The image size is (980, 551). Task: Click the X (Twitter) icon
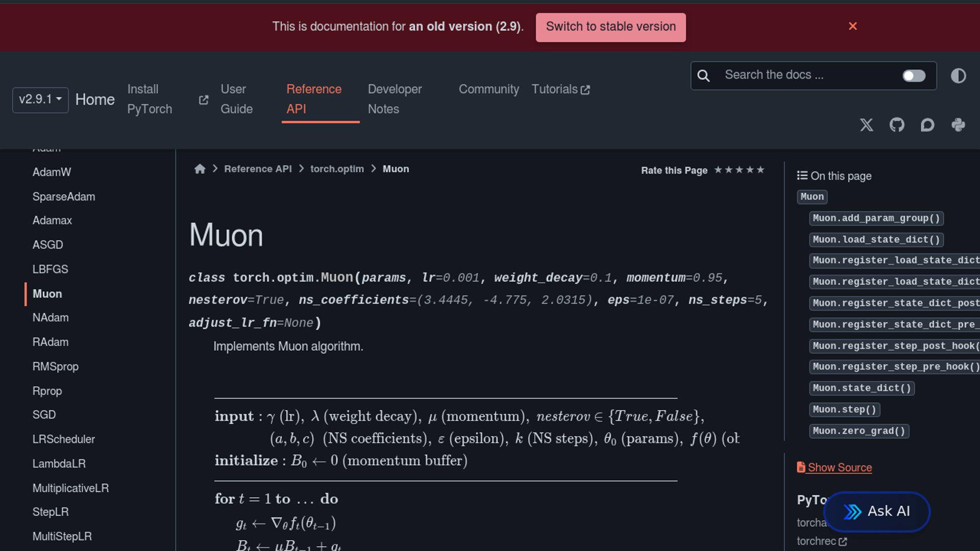[x=866, y=125]
